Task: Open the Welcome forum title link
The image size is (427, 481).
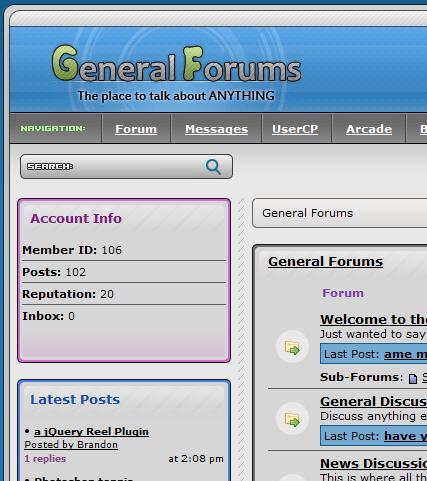Action: 373,319
